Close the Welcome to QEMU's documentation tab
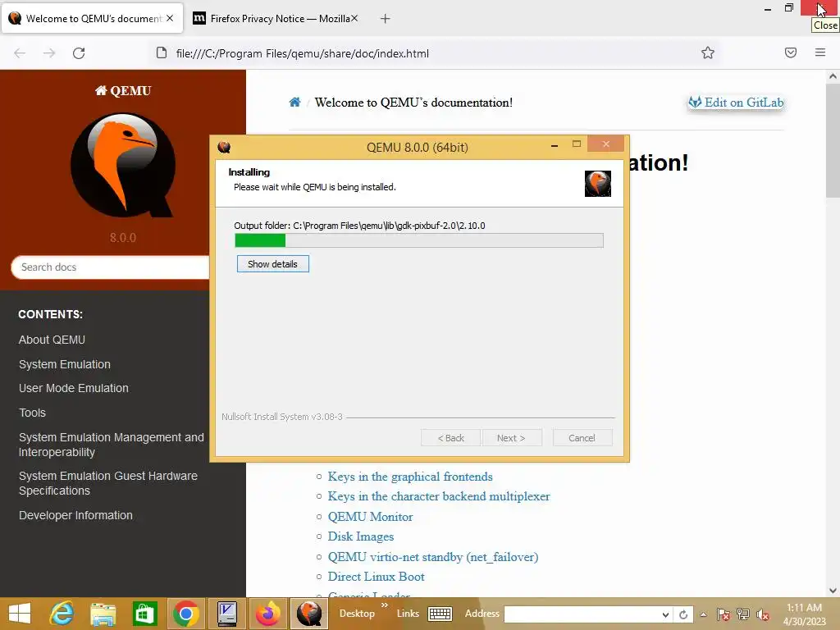The width and height of the screenshot is (840, 630). coord(170,18)
